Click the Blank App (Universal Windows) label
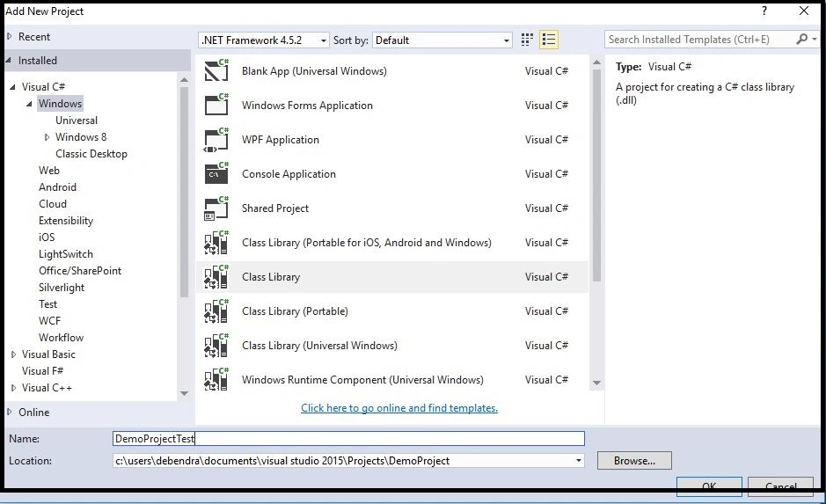Viewport: 826px width, 504px height. pyautogui.click(x=314, y=71)
